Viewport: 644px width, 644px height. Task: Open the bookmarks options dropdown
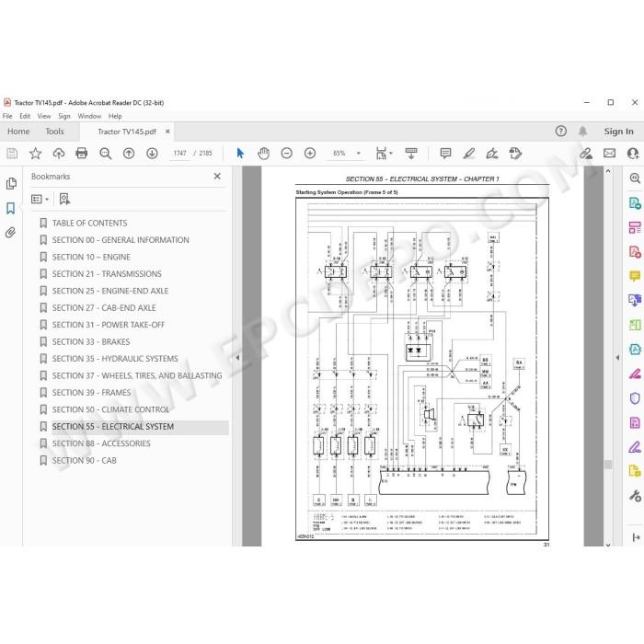click(x=40, y=200)
